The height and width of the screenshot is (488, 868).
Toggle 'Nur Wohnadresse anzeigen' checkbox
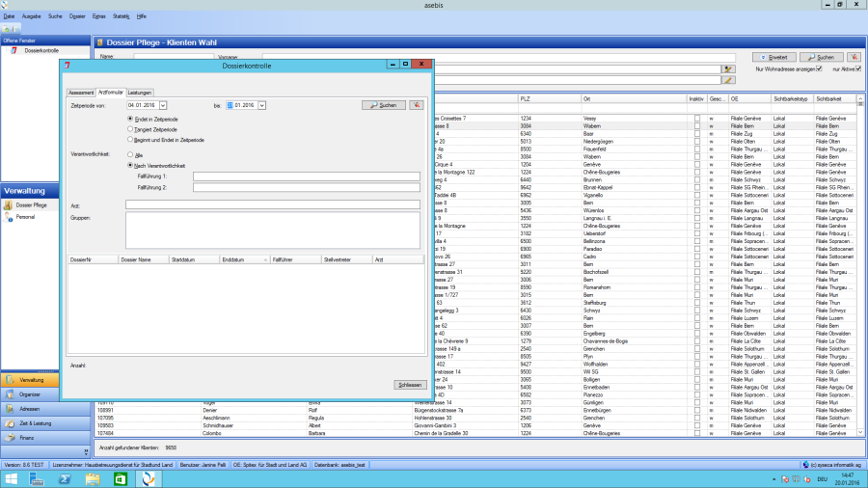819,68
